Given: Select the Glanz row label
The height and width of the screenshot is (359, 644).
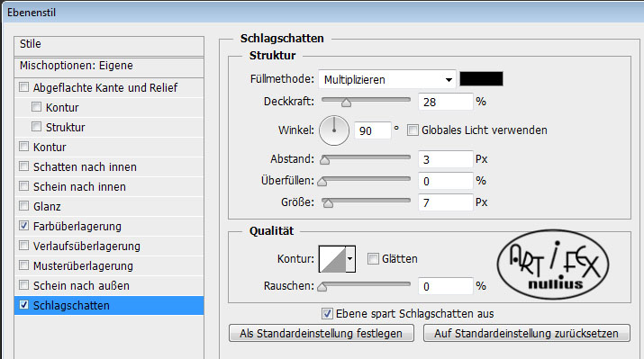Looking at the screenshot, I should [x=47, y=206].
